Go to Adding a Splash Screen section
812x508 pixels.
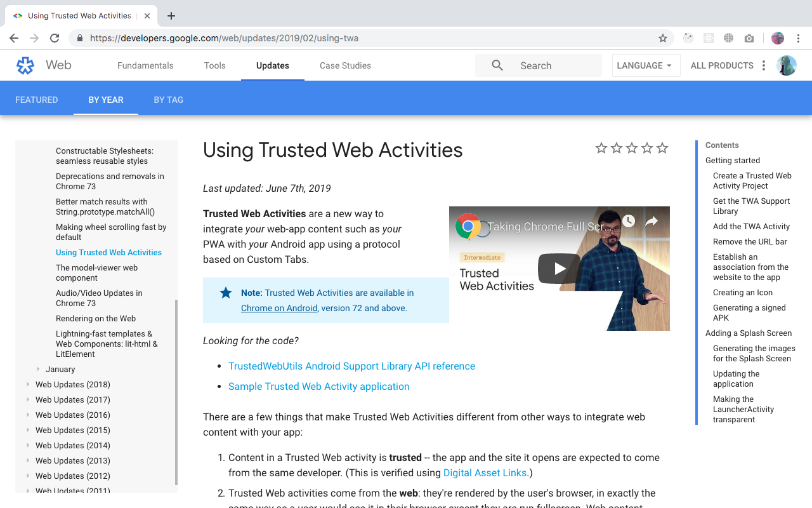point(749,333)
